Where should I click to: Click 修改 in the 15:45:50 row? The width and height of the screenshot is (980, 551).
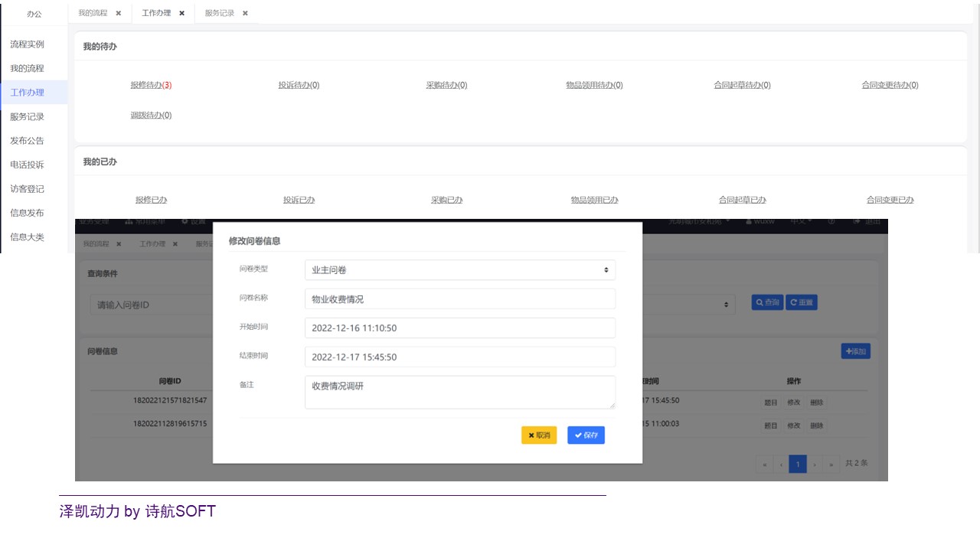794,403
